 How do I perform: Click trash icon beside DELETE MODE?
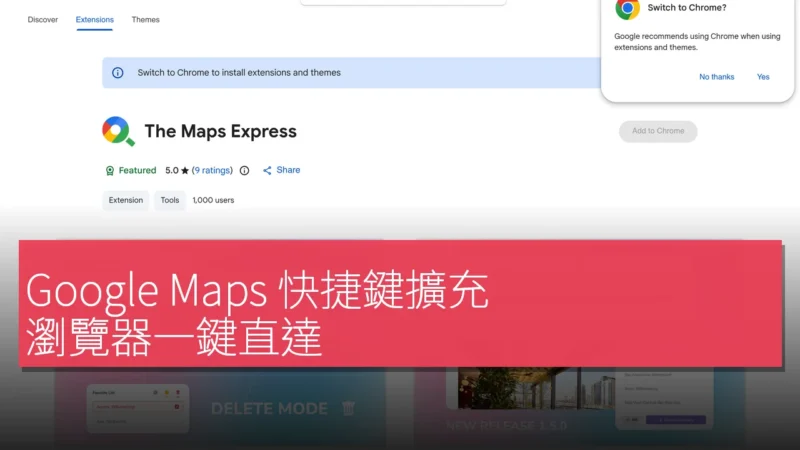pyautogui.click(x=348, y=408)
